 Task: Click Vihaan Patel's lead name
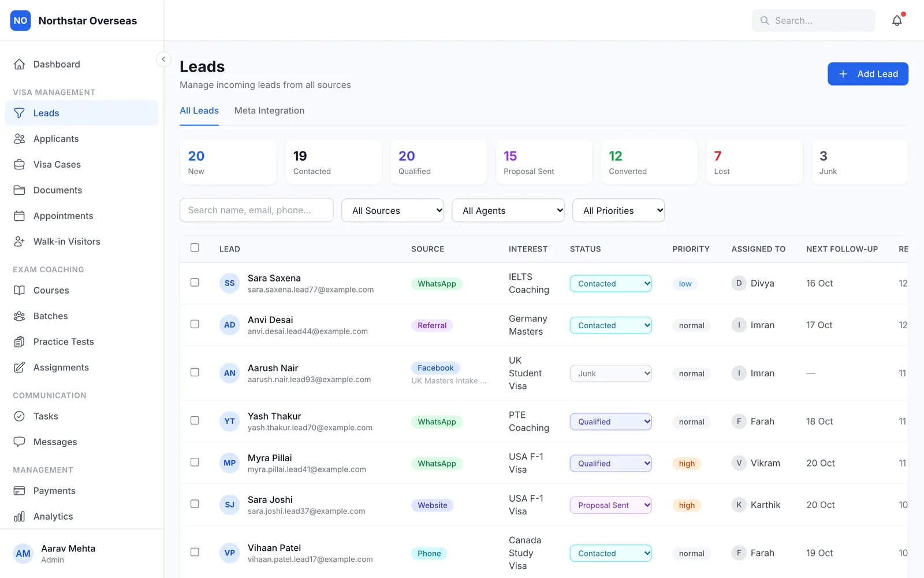[274, 548]
